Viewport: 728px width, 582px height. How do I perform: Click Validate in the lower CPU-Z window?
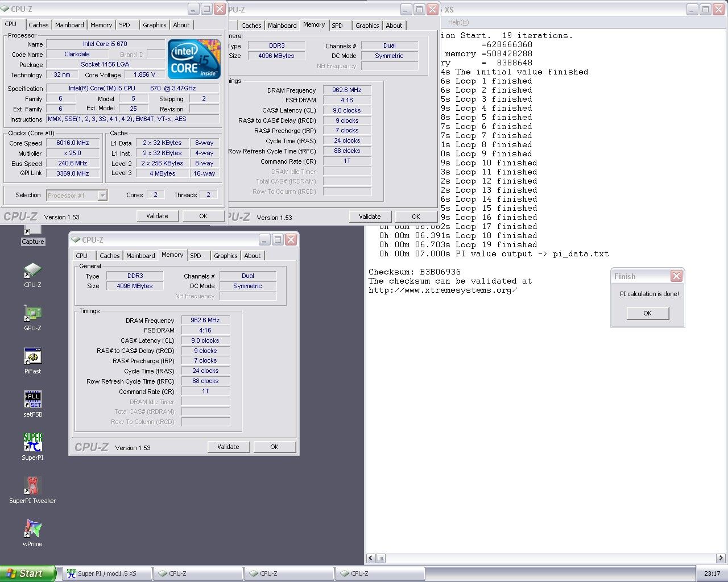228,447
